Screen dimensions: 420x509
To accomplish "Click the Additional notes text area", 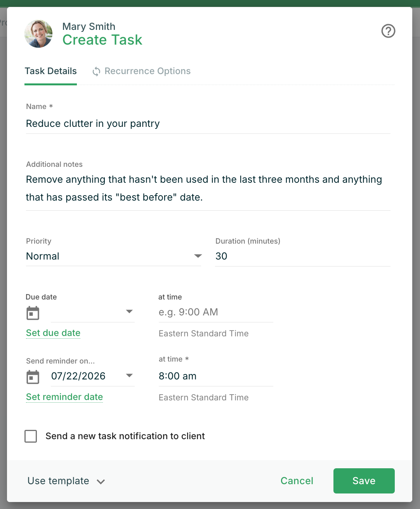I will (x=208, y=189).
